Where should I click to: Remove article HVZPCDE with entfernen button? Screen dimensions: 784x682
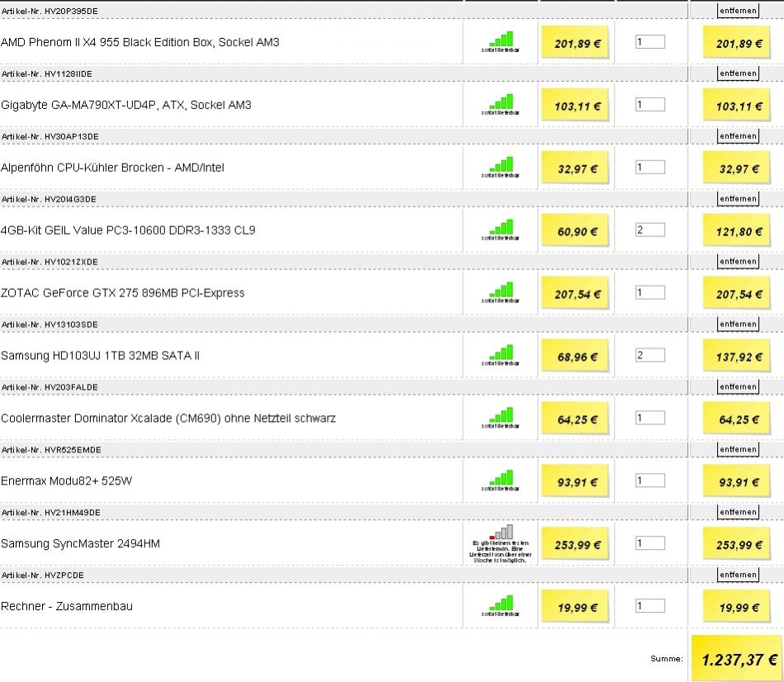coord(738,575)
